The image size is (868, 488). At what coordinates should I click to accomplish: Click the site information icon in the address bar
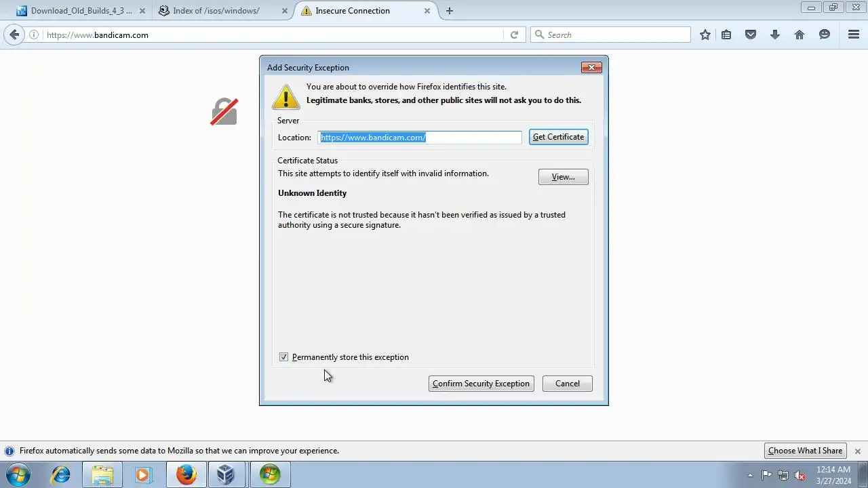click(34, 35)
